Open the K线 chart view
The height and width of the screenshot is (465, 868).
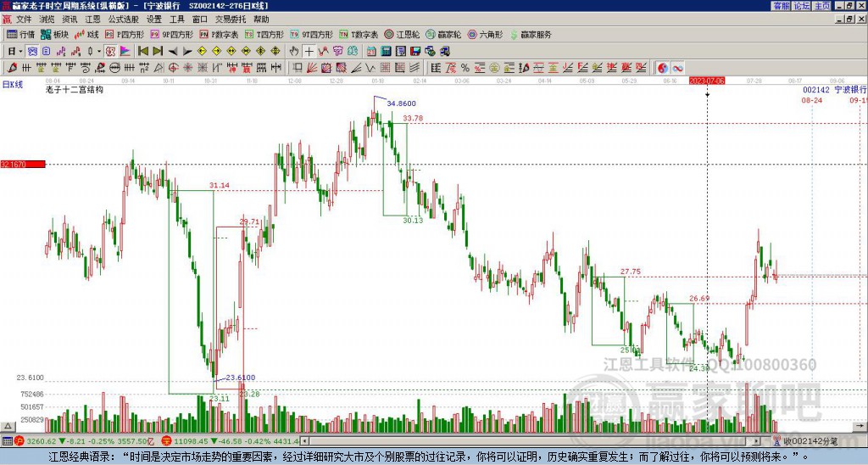pyautogui.click(x=86, y=34)
